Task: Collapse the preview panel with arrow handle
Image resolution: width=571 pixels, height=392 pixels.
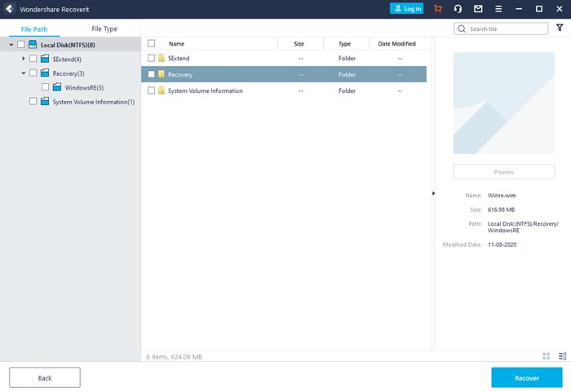Action: pyautogui.click(x=433, y=193)
